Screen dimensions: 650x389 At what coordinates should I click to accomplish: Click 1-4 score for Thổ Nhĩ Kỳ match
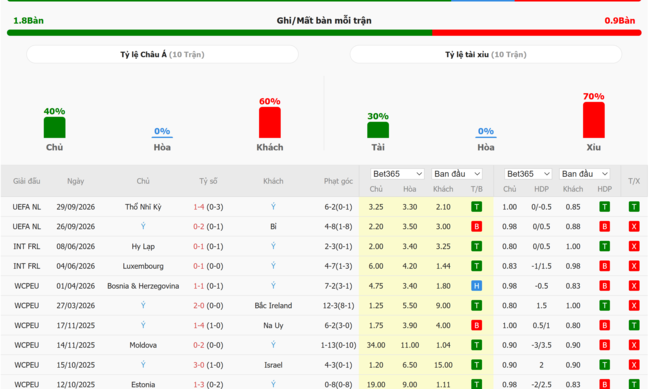pyautogui.click(x=199, y=207)
